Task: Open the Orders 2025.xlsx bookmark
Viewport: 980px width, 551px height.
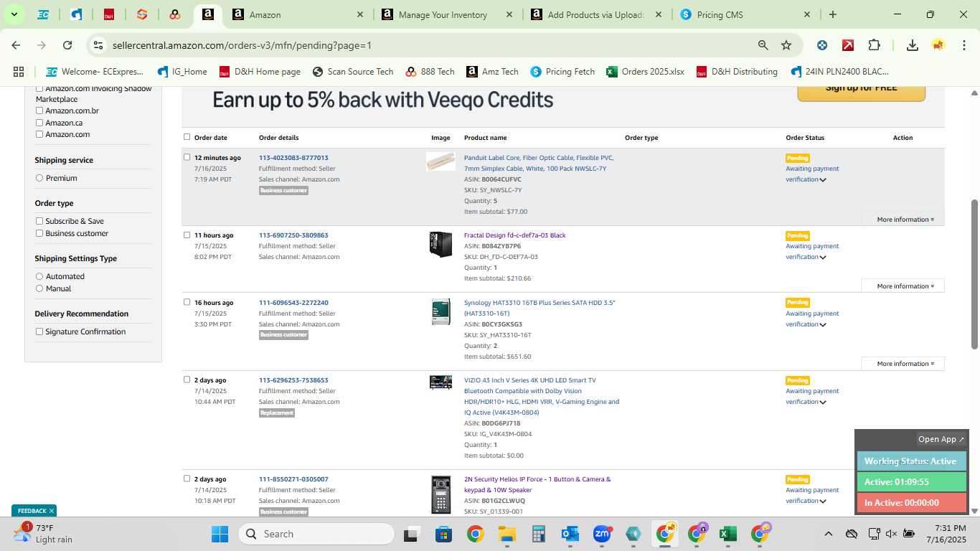Action: (645, 72)
